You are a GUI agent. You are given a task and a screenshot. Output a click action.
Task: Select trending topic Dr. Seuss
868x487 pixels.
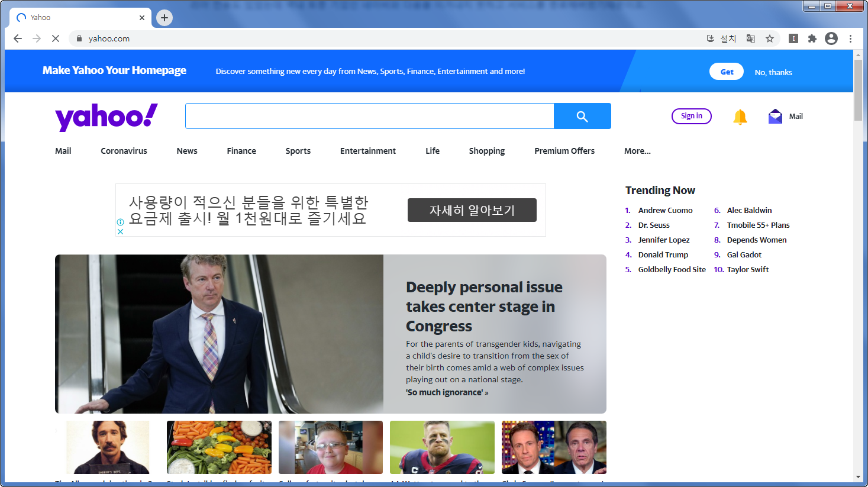[x=654, y=225]
